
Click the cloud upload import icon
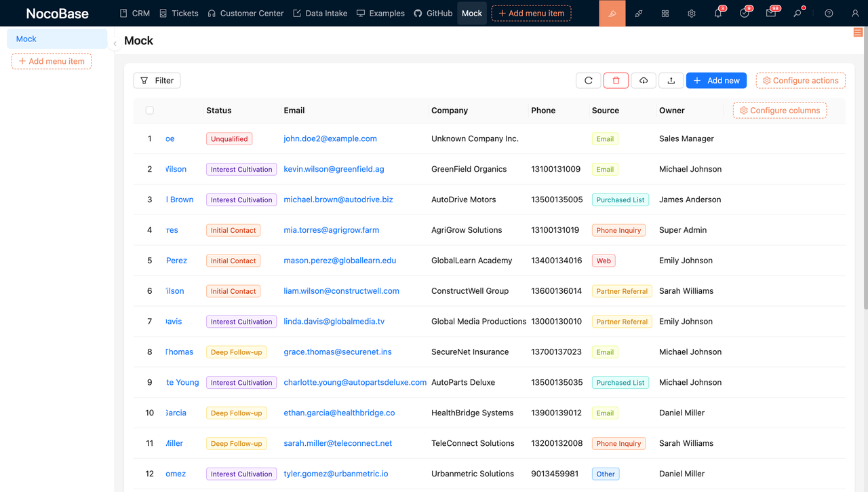[x=644, y=81]
